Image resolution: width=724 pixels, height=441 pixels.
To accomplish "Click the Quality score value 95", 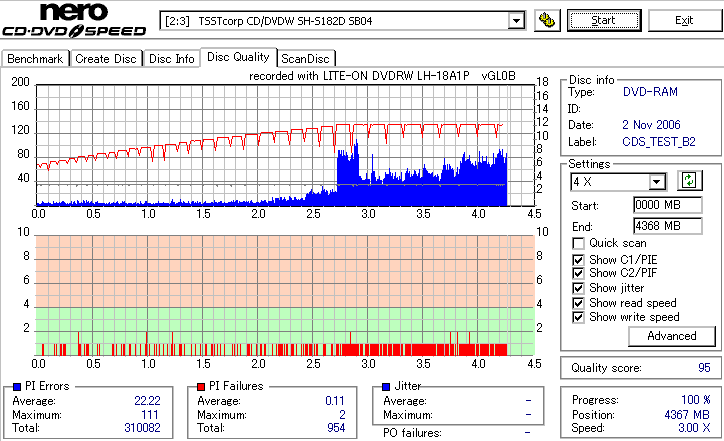I will pyautogui.click(x=704, y=368).
